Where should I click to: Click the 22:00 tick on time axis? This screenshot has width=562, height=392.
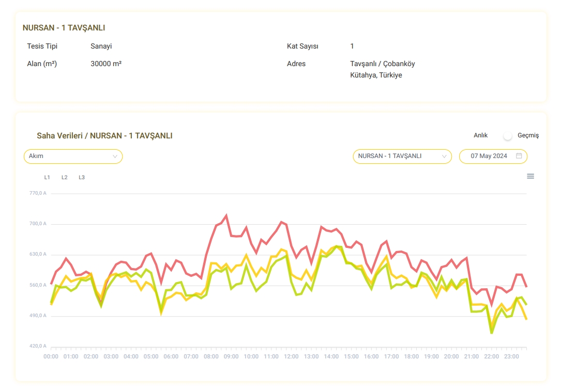coord(492,356)
